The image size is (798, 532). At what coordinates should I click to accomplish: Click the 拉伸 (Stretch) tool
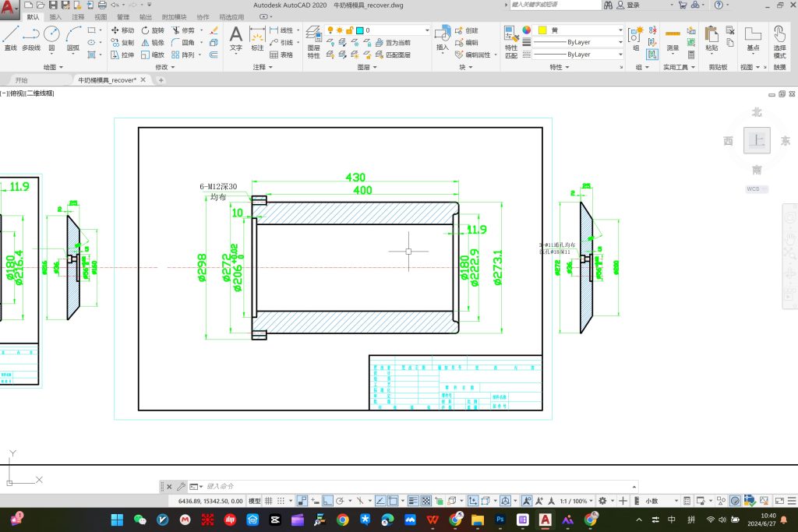[x=122, y=55]
